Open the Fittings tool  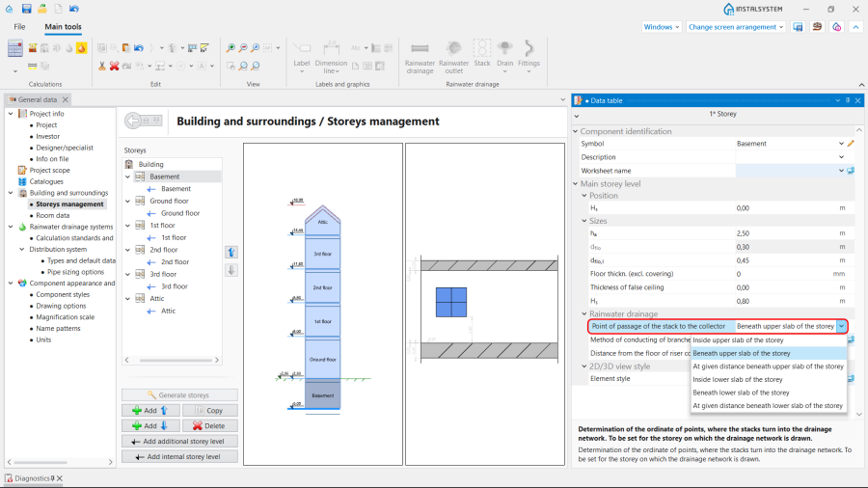point(529,57)
